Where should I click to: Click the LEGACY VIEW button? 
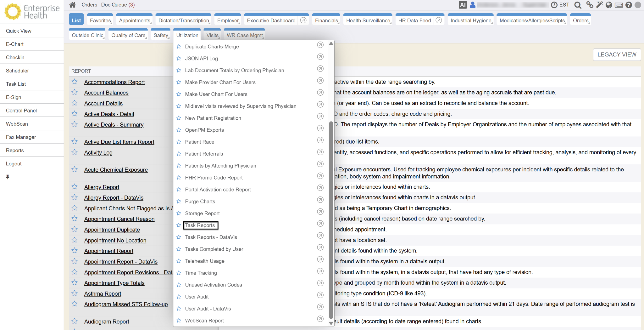click(617, 54)
